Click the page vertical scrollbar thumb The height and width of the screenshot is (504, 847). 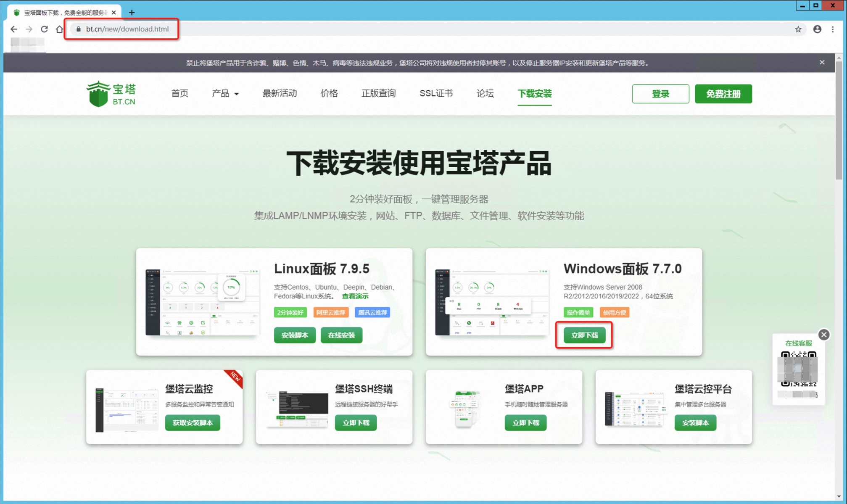point(839,120)
